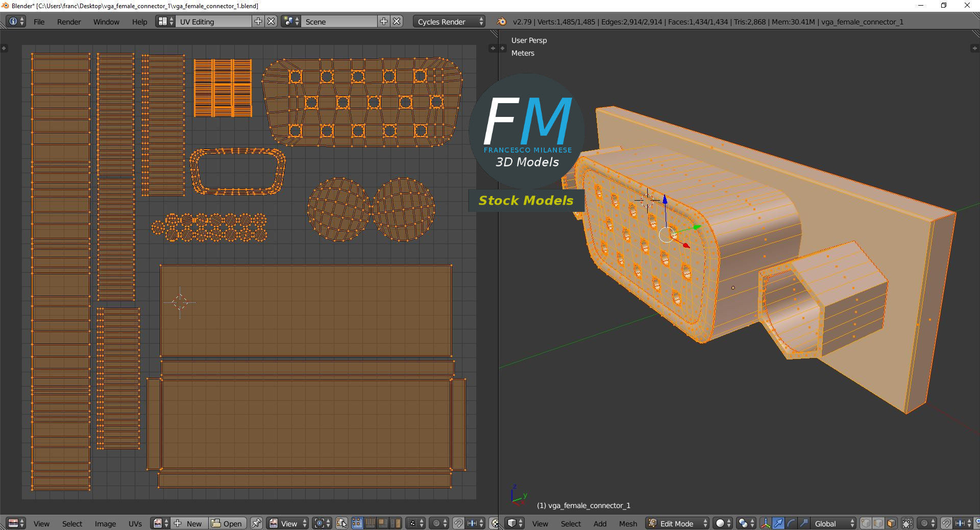Open the 3D viewport View menu
Viewport: 980px width, 530px height.
coord(540,524)
